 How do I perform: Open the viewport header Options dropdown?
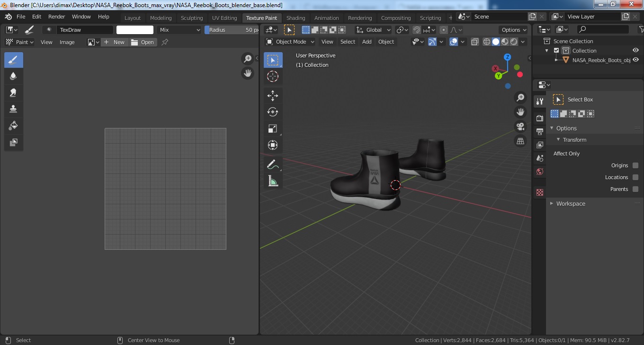[514, 30]
